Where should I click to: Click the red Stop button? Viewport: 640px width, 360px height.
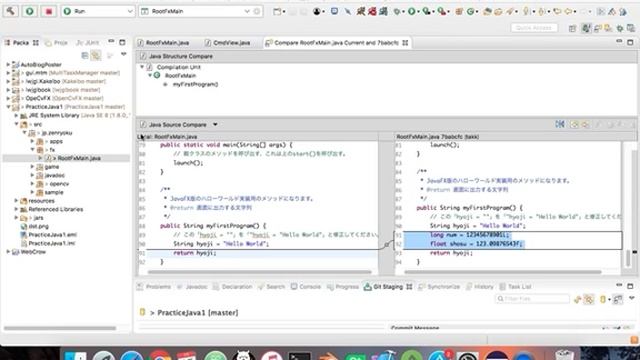(49, 11)
